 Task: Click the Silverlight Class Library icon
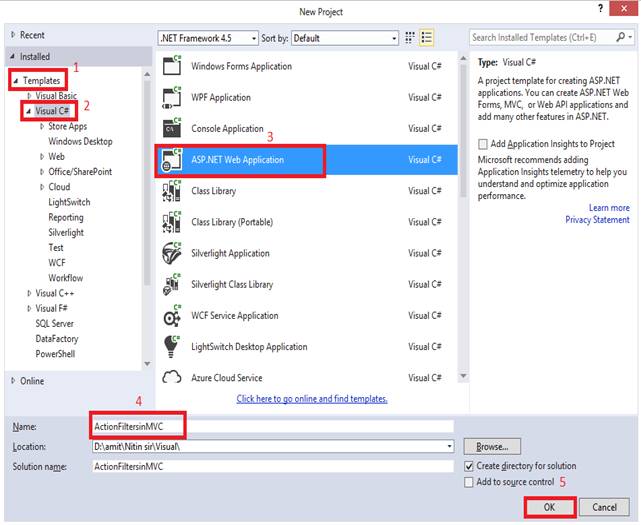172,285
